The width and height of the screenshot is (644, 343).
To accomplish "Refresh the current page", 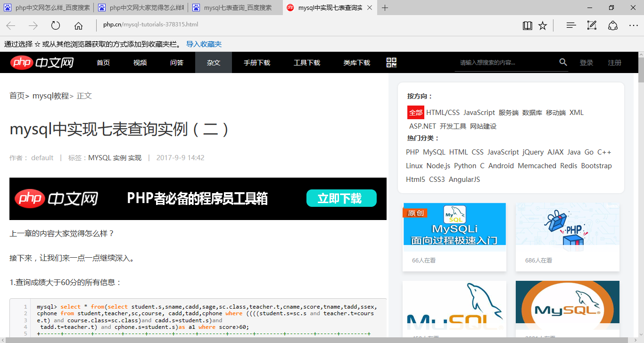I will (x=56, y=25).
